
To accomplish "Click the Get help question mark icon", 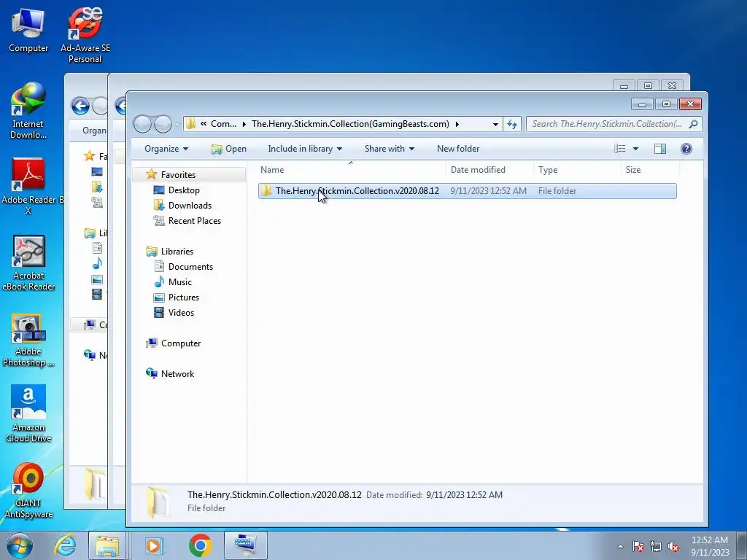I will 686,149.
